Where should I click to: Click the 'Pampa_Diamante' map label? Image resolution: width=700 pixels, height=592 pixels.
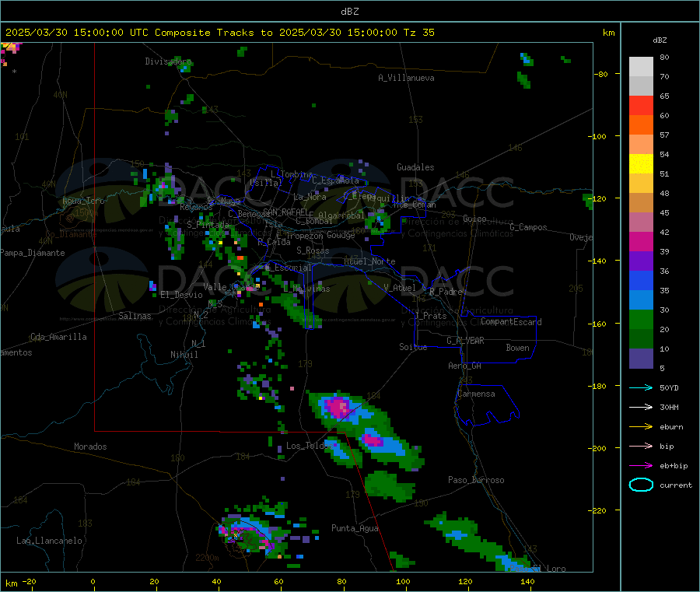(x=32, y=253)
